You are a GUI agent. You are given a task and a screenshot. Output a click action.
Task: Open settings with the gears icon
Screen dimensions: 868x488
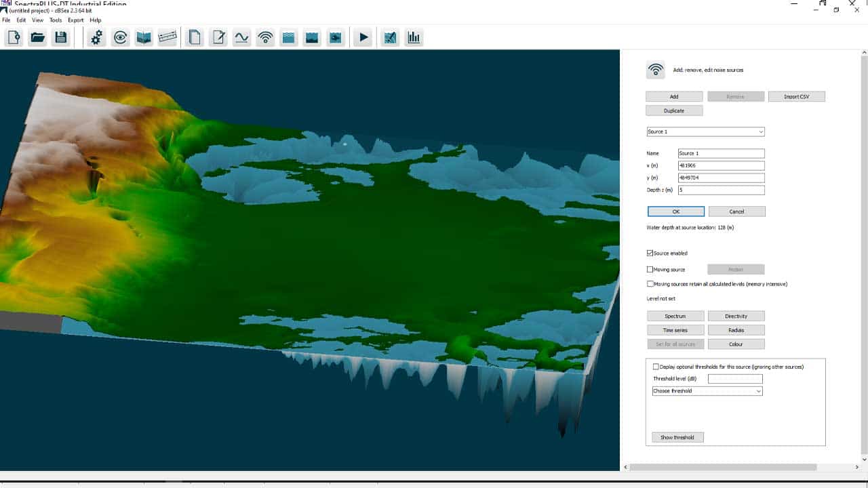(97, 38)
